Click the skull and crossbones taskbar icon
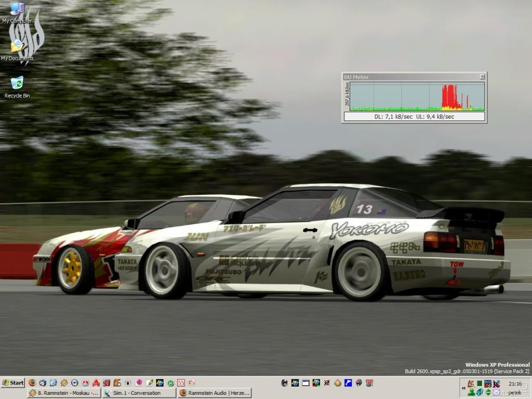 click(x=327, y=383)
